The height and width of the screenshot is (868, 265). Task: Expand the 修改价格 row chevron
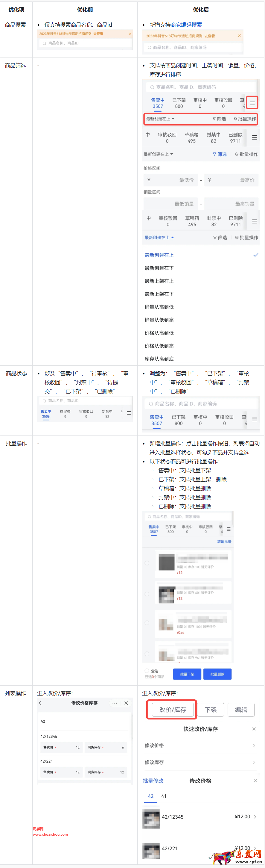point(254,745)
